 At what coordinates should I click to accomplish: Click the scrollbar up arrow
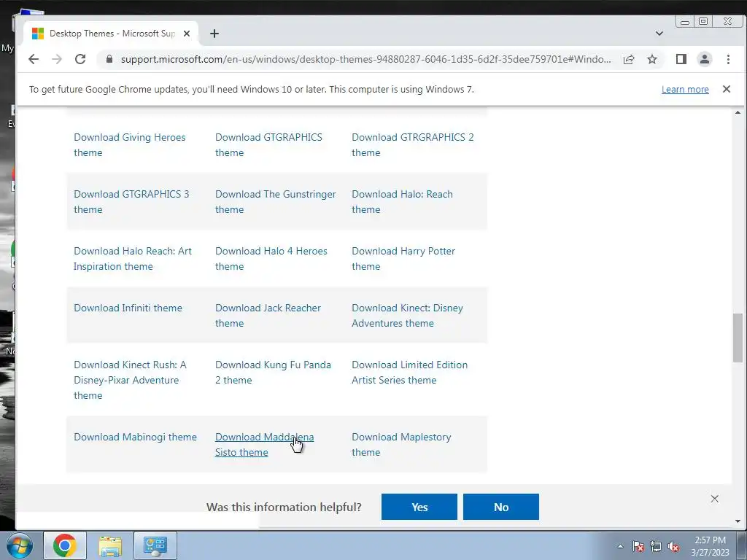point(738,112)
